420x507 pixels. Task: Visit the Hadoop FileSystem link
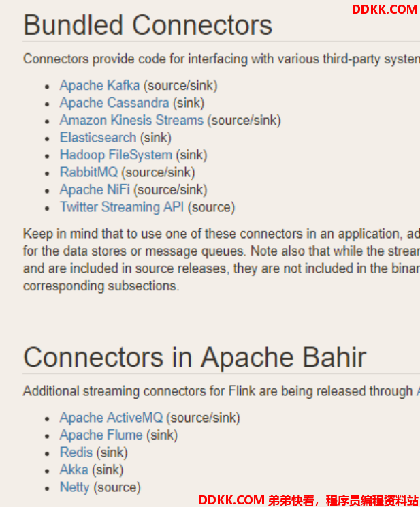116,155
